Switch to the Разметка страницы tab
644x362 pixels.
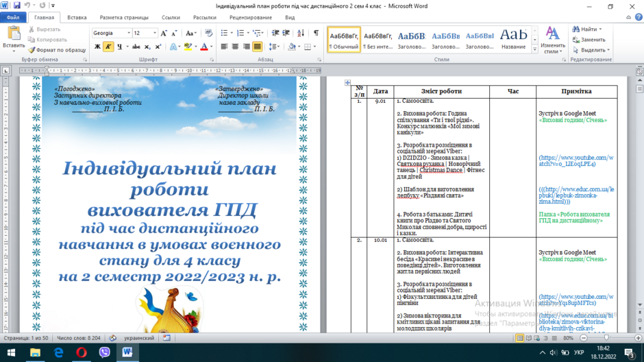[x=124, y=17]
